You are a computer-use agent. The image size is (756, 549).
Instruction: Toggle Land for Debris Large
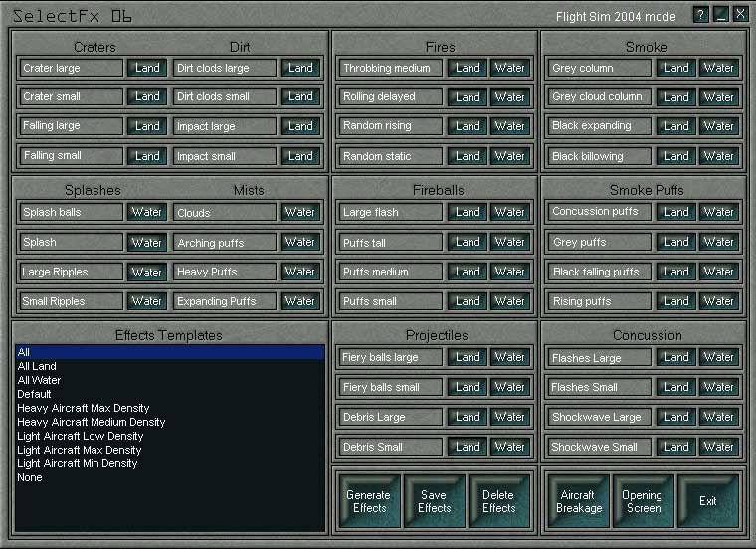(468, 417)
